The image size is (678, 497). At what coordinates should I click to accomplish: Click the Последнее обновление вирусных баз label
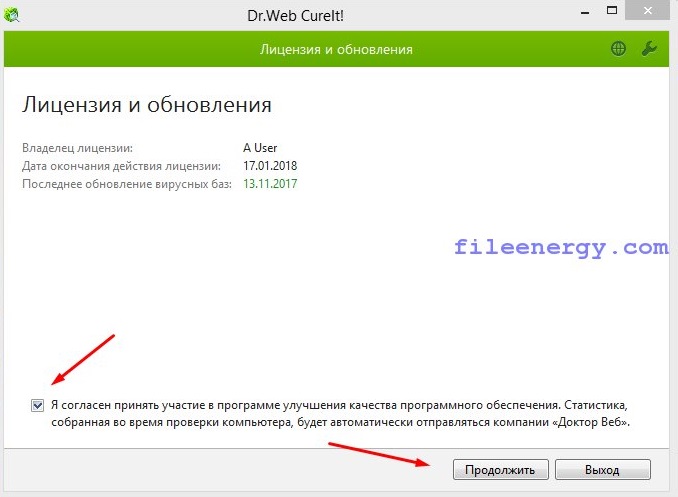pyautogui.click(x=127, y=184)
